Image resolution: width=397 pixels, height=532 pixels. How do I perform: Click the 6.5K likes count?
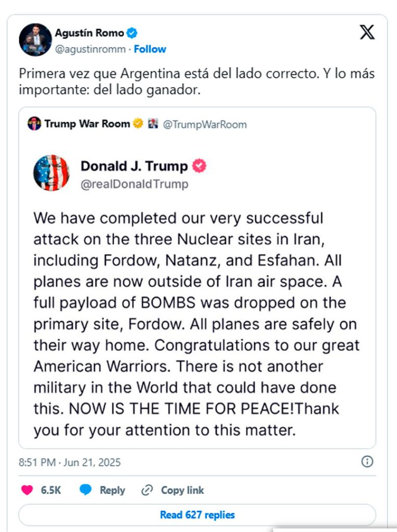click(x=51, y=490)
